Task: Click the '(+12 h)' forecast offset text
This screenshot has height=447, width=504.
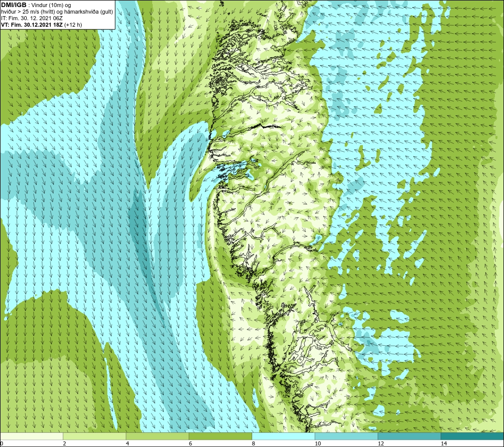Action: tap(73, 25)
